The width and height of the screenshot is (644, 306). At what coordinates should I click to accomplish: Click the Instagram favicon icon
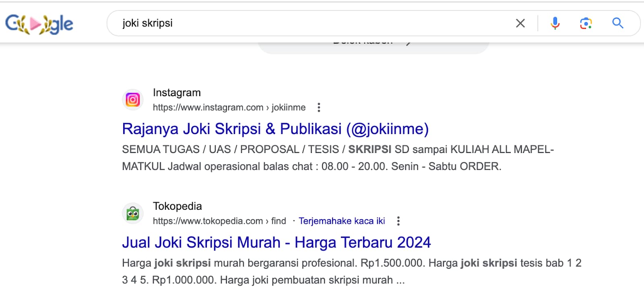coord(133,99)
